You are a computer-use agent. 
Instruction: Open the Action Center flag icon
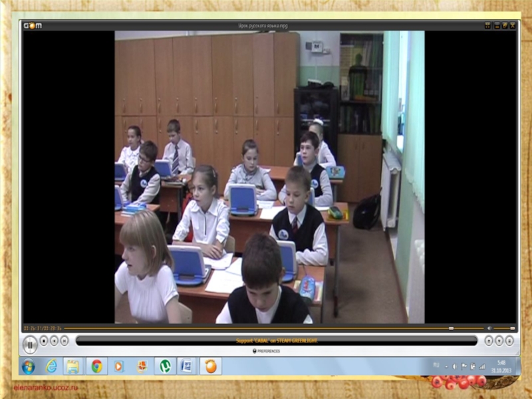464,366
